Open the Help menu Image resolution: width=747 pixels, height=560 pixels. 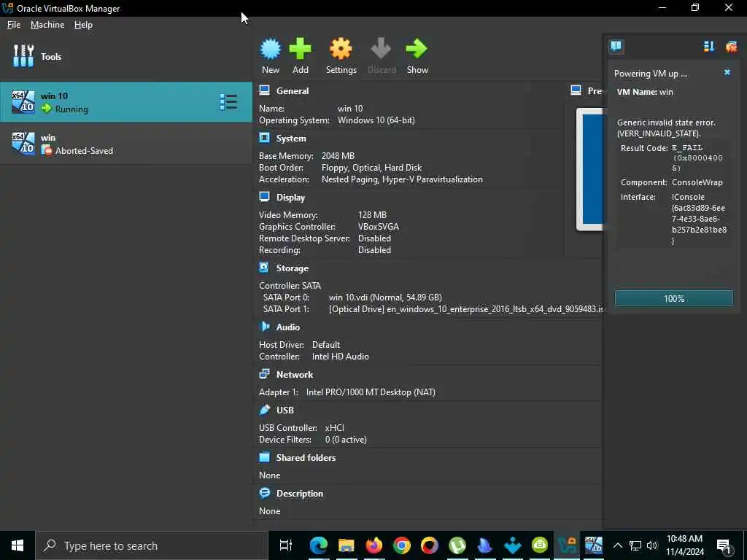[83, 25]
